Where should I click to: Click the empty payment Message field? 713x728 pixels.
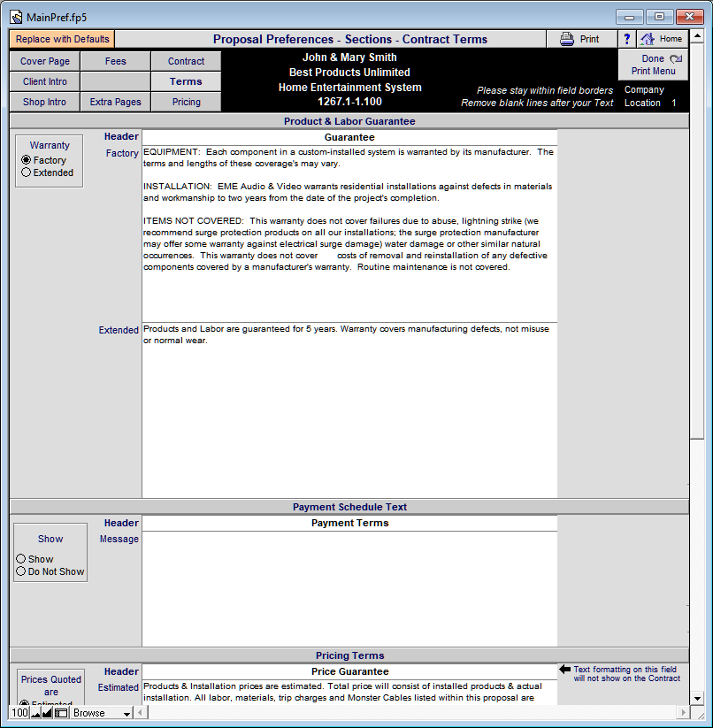[349, 589]
